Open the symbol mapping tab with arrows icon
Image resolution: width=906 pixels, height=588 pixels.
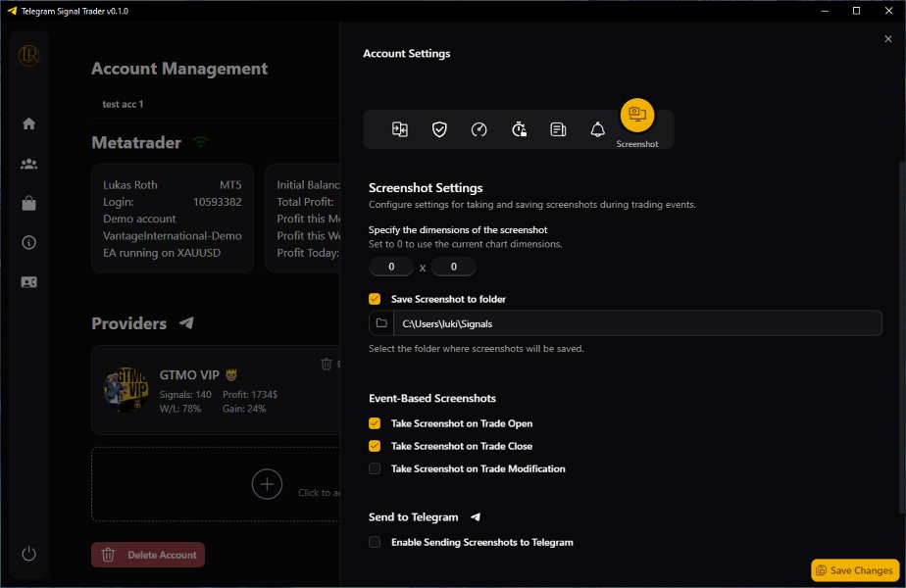tap(400, 129)
